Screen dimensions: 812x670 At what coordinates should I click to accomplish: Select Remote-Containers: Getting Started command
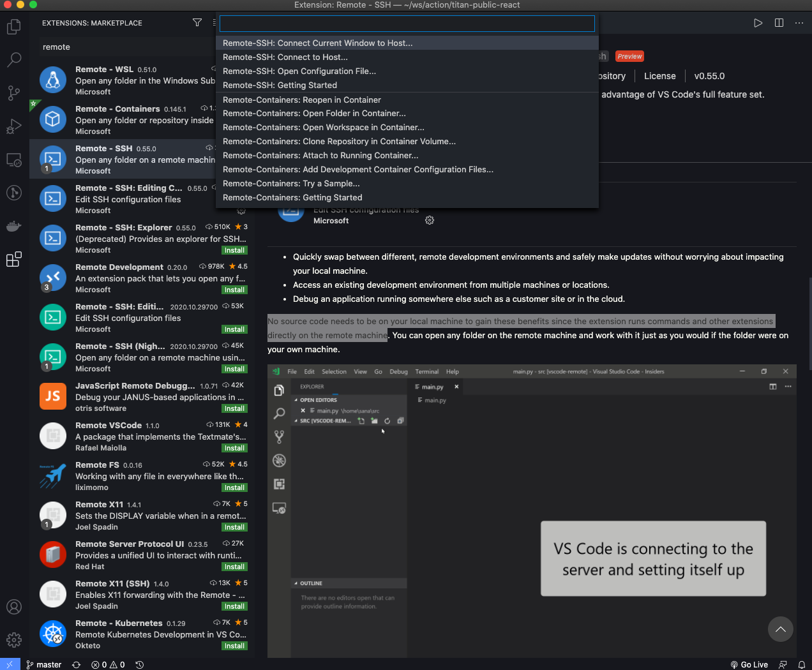click(407, 198)
